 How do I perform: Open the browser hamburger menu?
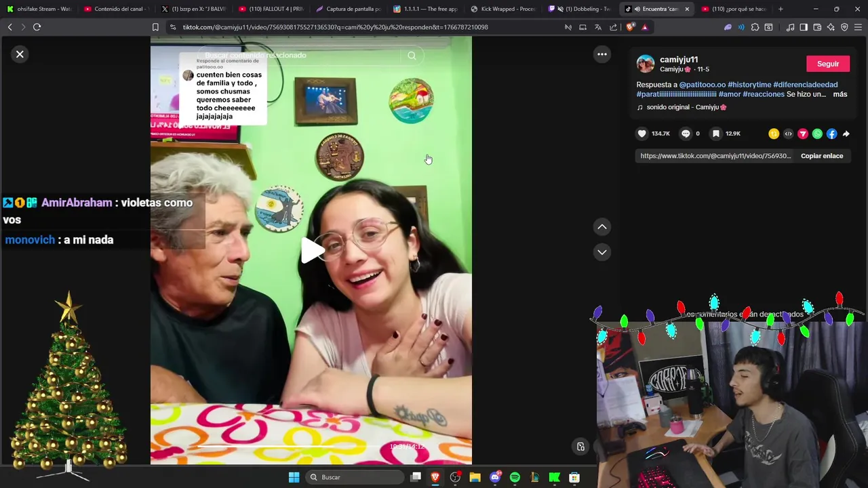(859, 27)
